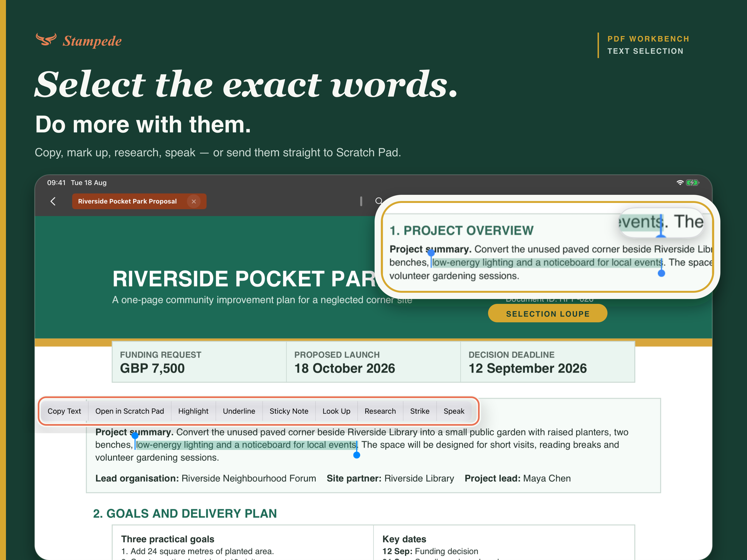Select Open in Scratch Pad option
This screenshot has height=560, width=747.
click(x=130, y=411)
